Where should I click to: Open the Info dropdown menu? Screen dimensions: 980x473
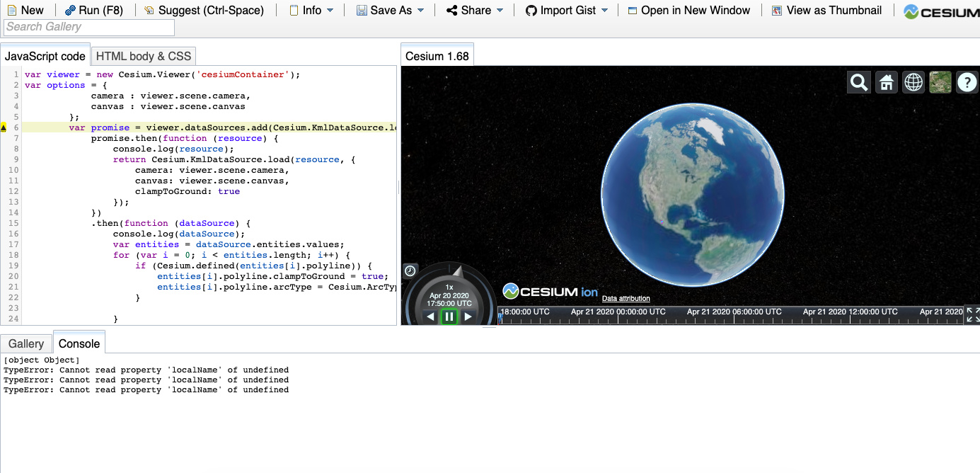click(x=311, y=10)
